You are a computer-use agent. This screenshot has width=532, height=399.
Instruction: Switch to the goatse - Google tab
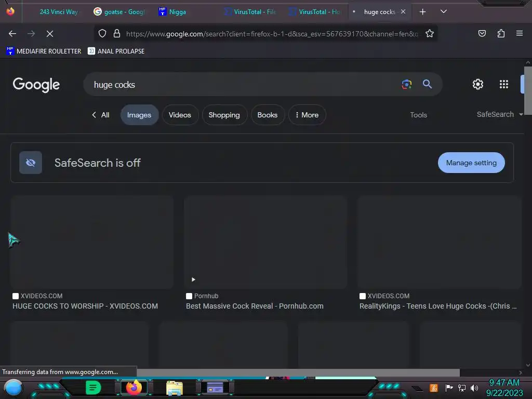click(119, 12)
